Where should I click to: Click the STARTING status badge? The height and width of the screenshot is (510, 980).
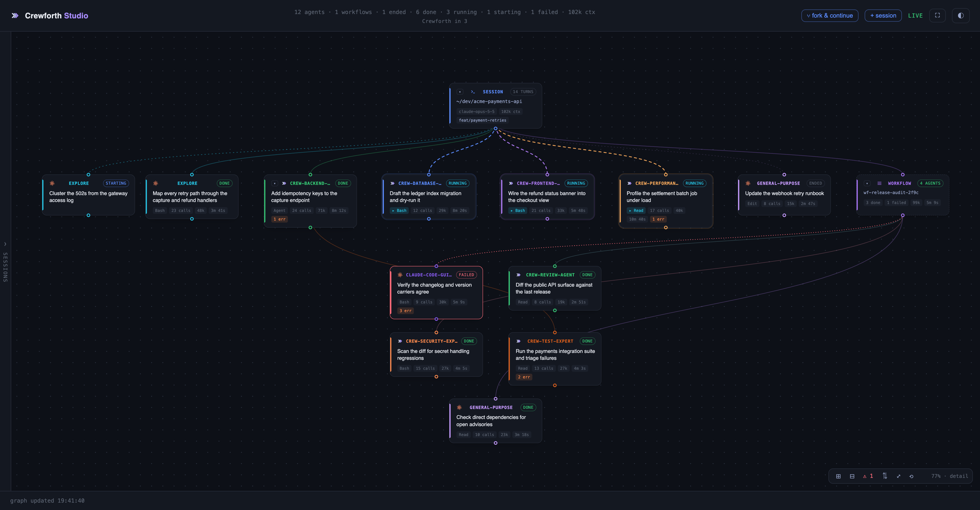click(x=116, y=184)
